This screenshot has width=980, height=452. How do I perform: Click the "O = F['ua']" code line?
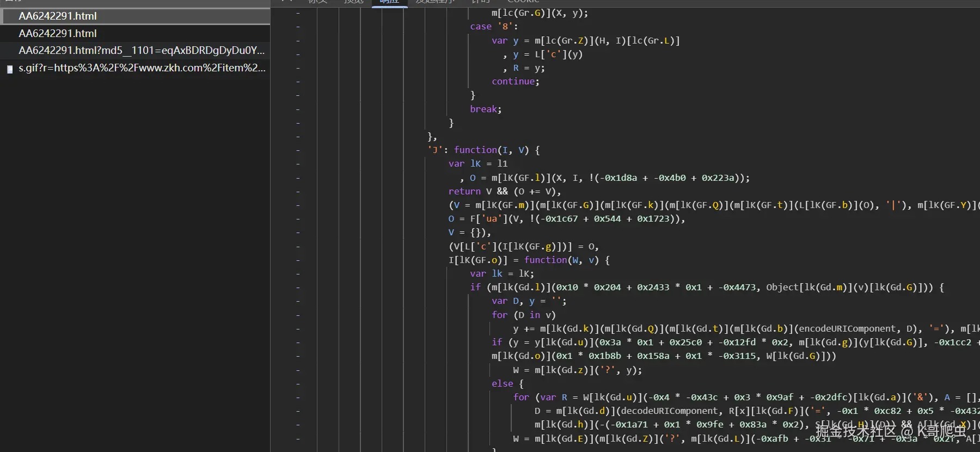(567, 219)
